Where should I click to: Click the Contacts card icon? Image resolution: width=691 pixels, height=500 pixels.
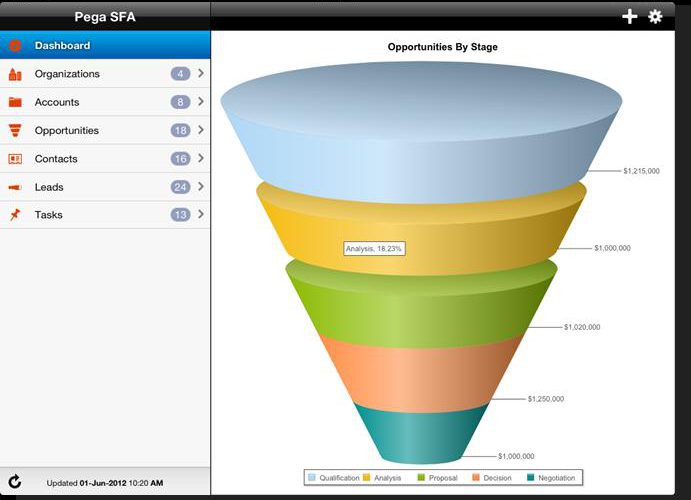15,159
